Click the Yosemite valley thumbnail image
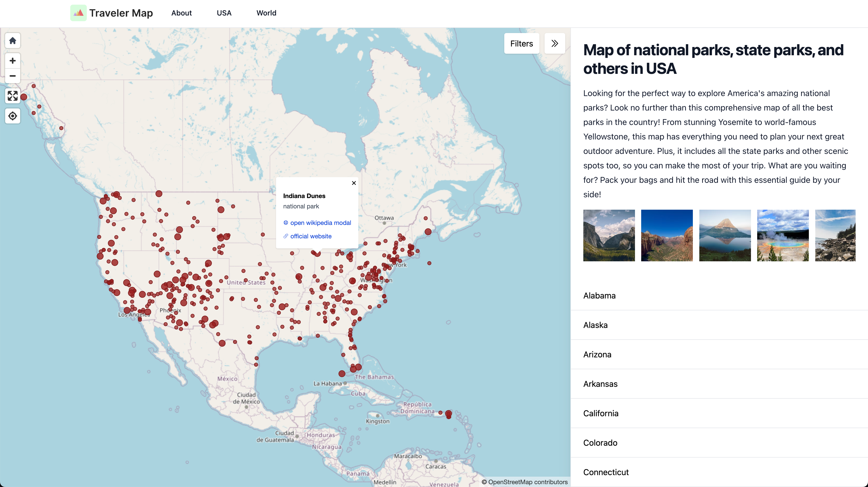Image resolution: width=868 pixels, height=487 pixels. [x=609, y=235]
